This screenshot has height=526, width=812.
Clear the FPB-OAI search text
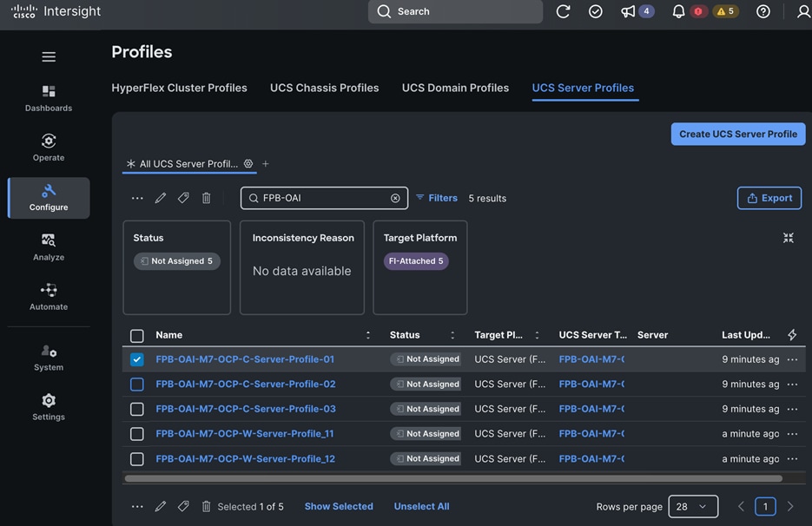[395, 198]
